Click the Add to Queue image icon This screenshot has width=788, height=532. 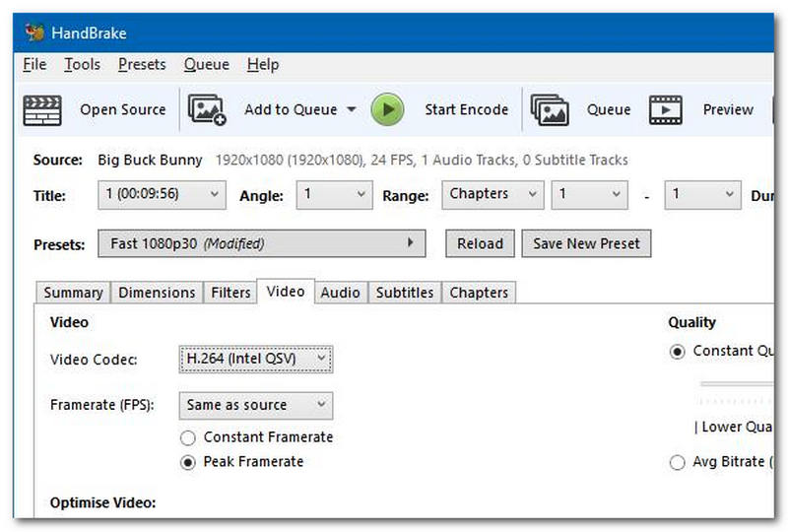(207, 109)
